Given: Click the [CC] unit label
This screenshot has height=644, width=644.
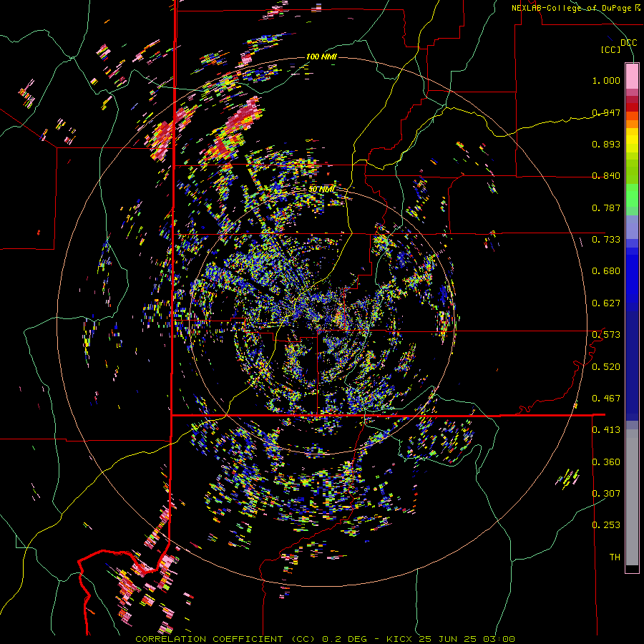Looking at the screenshot, I should [611, 49].
